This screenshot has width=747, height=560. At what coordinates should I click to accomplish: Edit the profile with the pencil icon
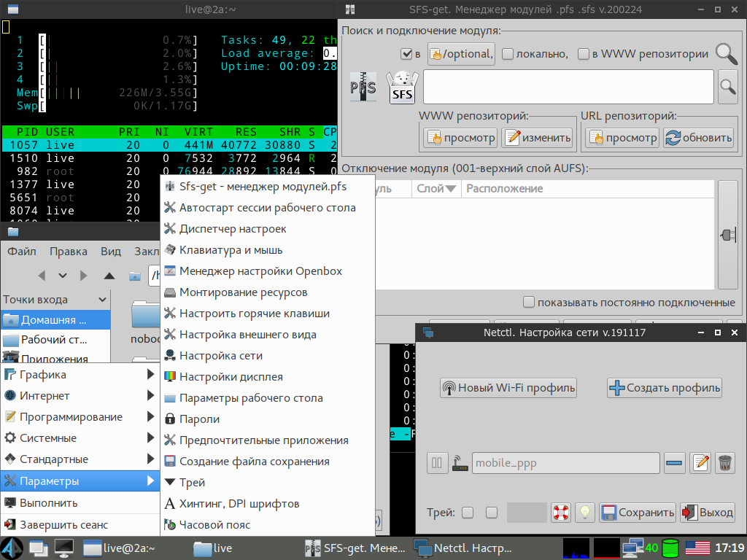tap(700, 462)
